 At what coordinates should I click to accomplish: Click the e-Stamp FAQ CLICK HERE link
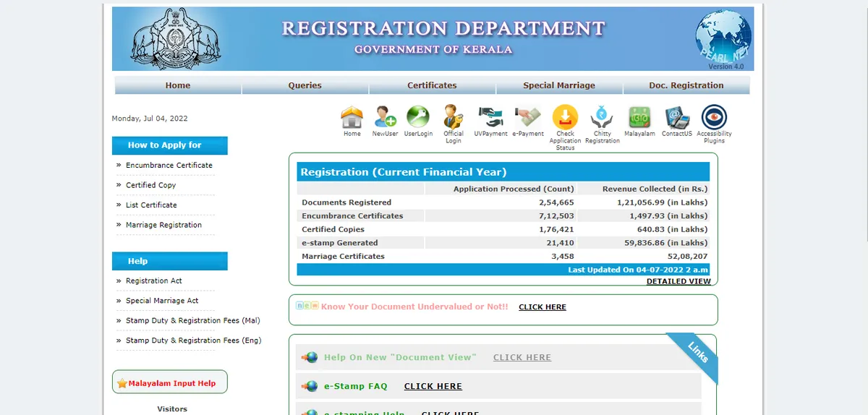coord(433,387)
